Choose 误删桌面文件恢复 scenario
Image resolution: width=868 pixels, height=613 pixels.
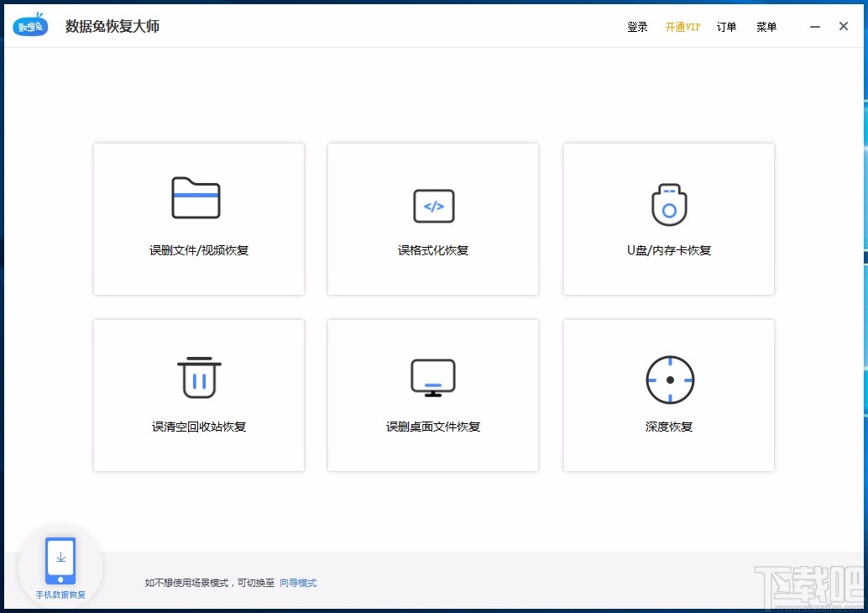click(x=432, y=395)
